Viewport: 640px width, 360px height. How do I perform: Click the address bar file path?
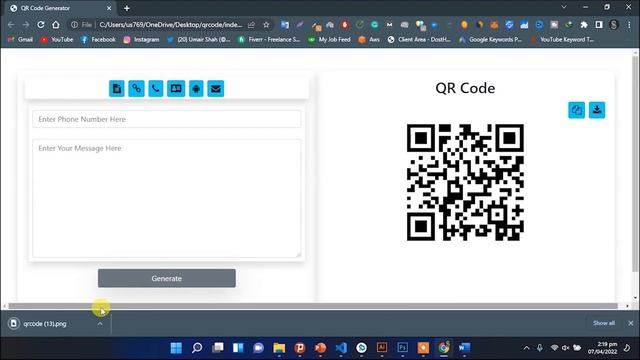tap(171, 25)
